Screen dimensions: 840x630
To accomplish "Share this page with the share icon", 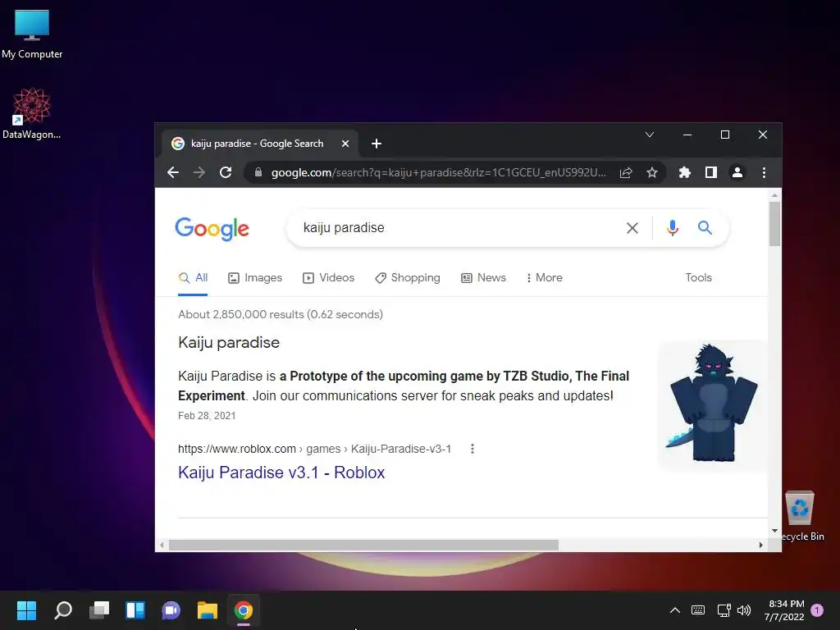I will tap(626, 172).
